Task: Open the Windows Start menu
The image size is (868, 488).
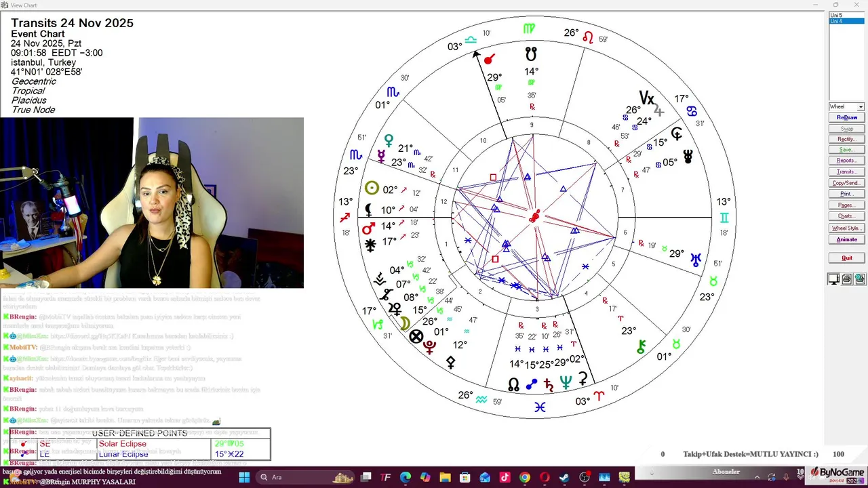Action: (x=244, y=477)
